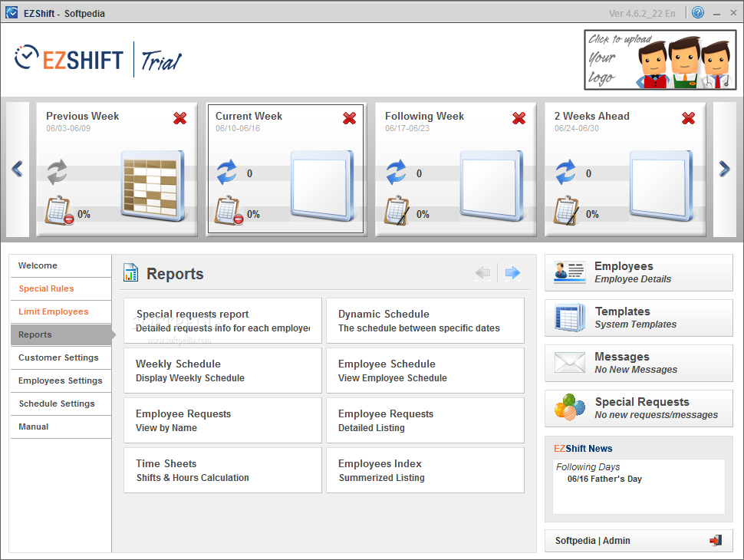Click Current Week blue sync arrows icon
The image size is (744, 560).
click(x=227, y=172)
